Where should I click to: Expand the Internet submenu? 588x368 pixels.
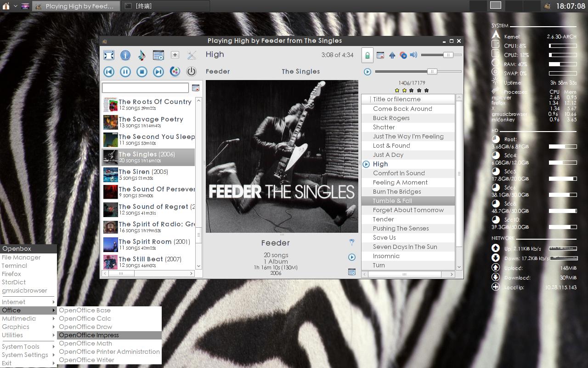28,302
